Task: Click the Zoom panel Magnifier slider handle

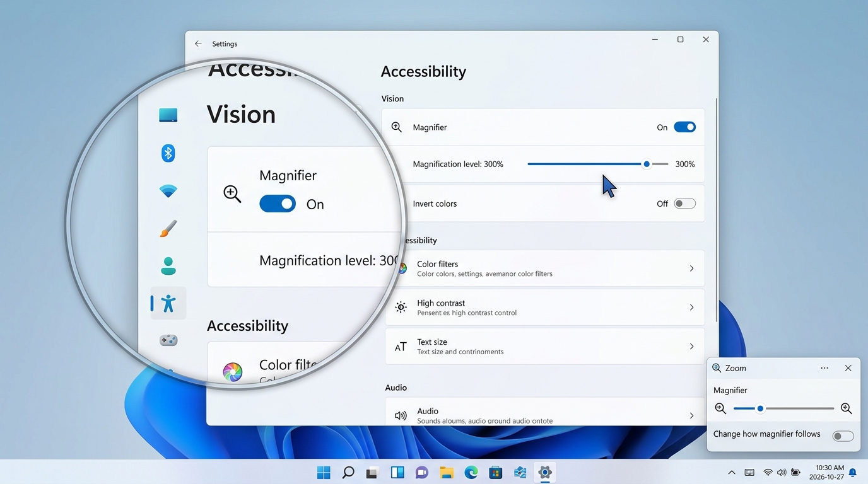Action: coord(761,408)
